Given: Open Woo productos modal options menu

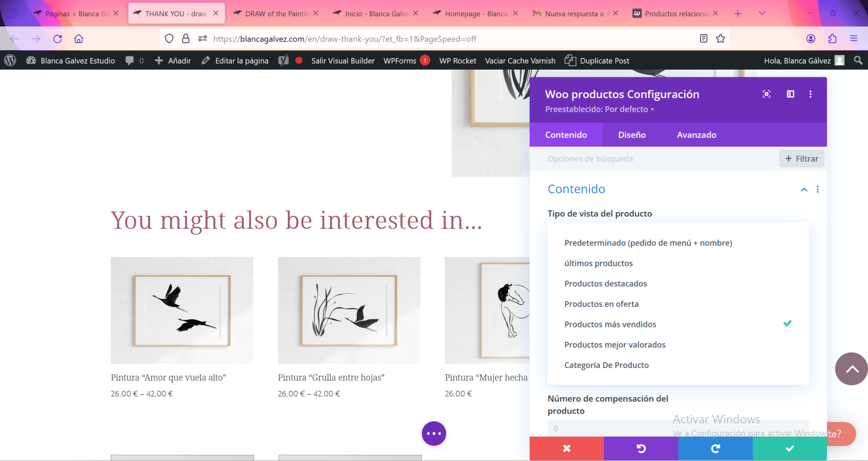Looking at the screenshot, I should pos(810,94).
